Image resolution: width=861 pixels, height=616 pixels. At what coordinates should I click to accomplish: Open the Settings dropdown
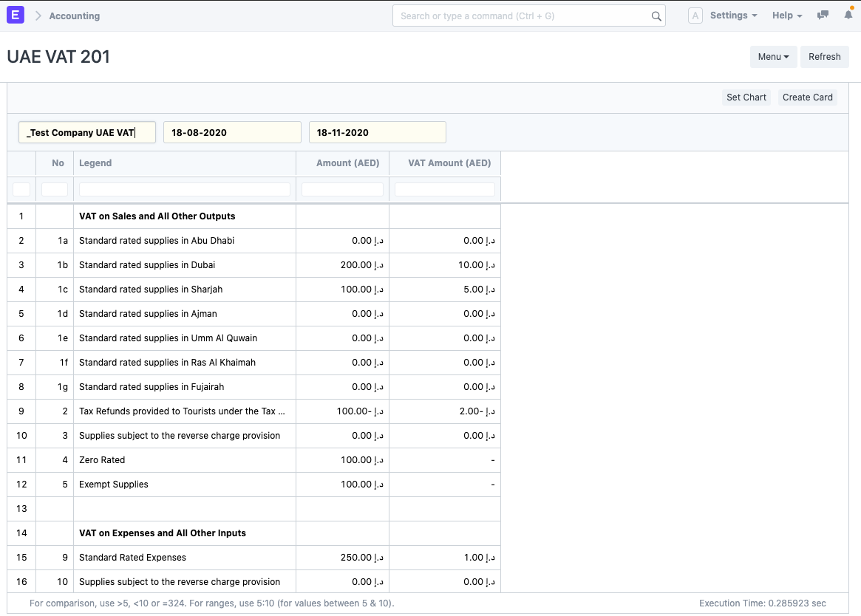[x=733, y=16]
